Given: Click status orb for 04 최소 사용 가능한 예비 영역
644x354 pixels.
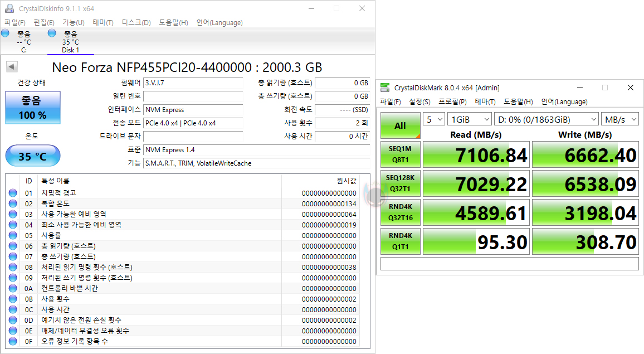Looking at the screenshot, I should click(x=13, y=225).
